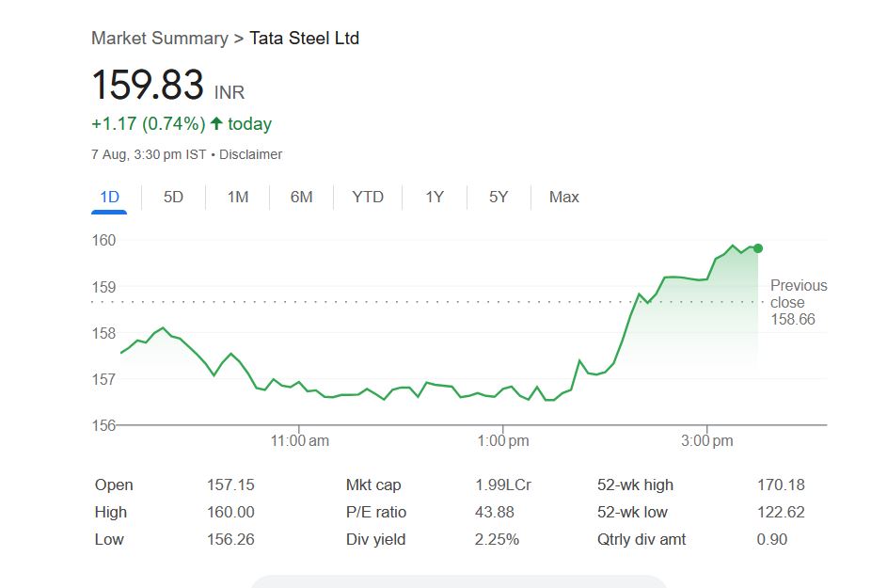887x588 pixels.
Task: Click the 1:00 pm axis label
Action: pos(503,440)
